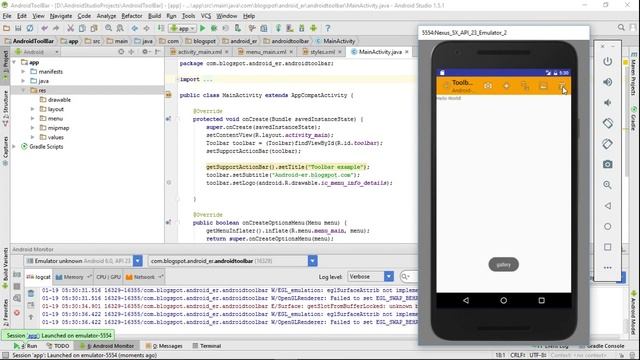This screenshot has width=640, height=360.
Task: Tap the Home circle on the phone navigation bar
Action: tap(503, 300)
